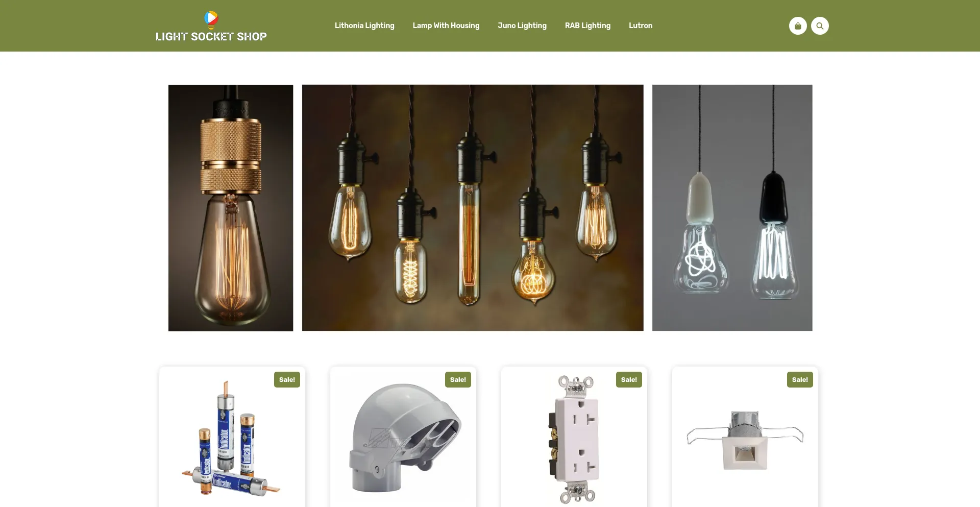This screenshot has width=980, height=507.
Task: Click the Light Socket Shop logo
Action: (211, 26)
